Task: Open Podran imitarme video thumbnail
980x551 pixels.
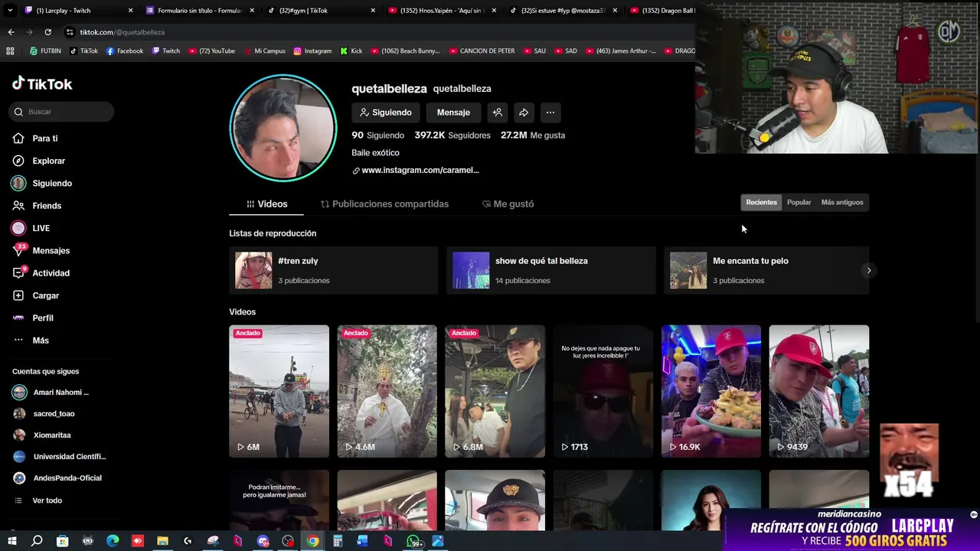Action: pos(279,500)
